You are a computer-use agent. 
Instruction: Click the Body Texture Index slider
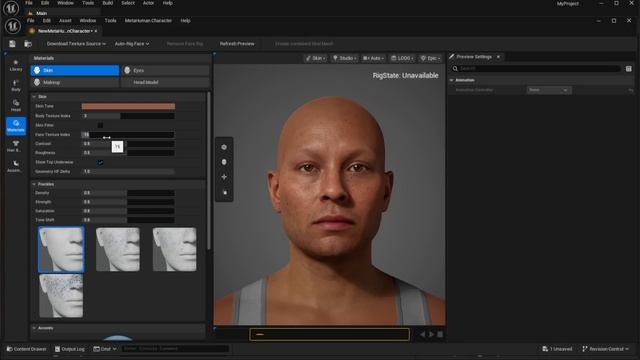[128, 116]
